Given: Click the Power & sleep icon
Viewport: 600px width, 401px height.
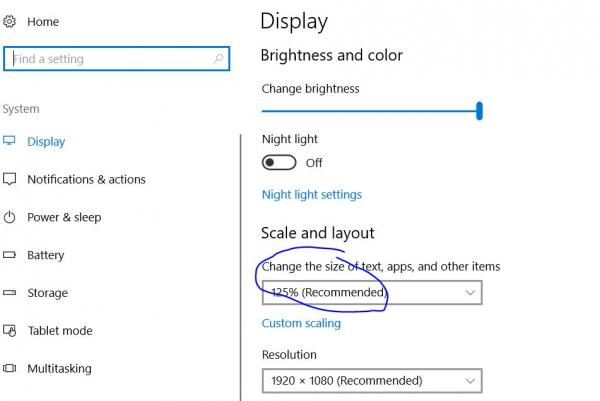Looking at the screenshot, I should (9, 217).
